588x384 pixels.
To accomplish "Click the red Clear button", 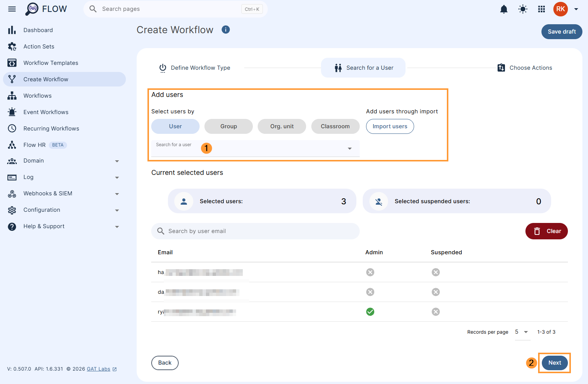I will (x=546, y=231).
